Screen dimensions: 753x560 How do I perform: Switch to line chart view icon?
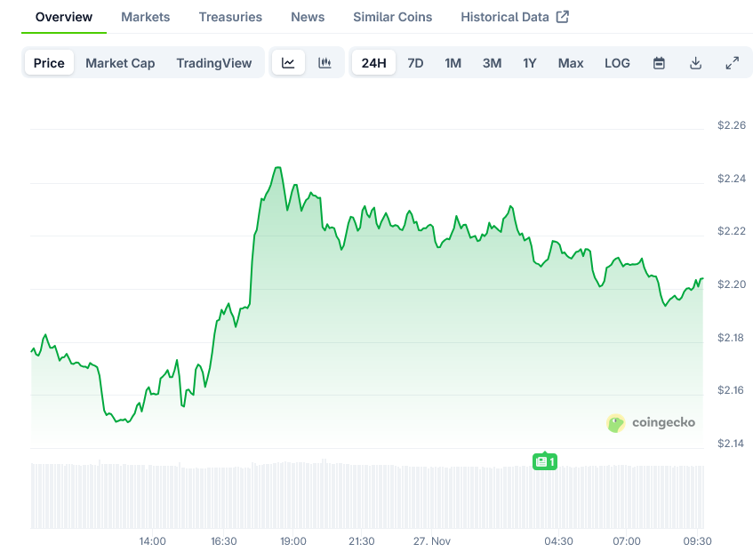(x=288, y=63)
